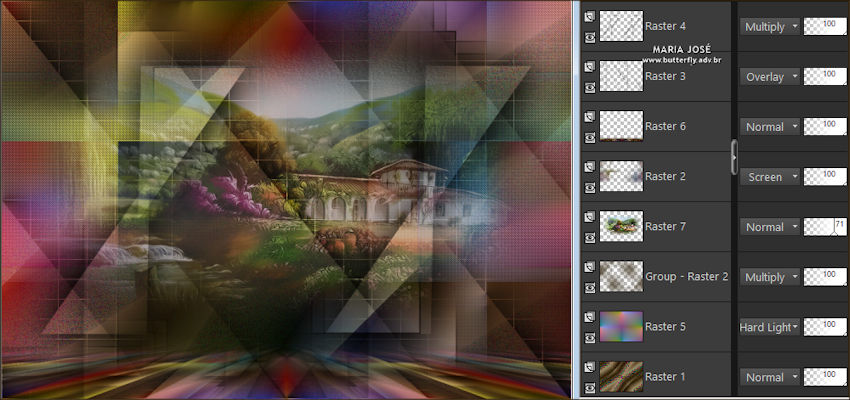This screenshot has height=400, width=850.
Task: Click the layer type icon of Raster 5
Action: click(x=590, y=318)
